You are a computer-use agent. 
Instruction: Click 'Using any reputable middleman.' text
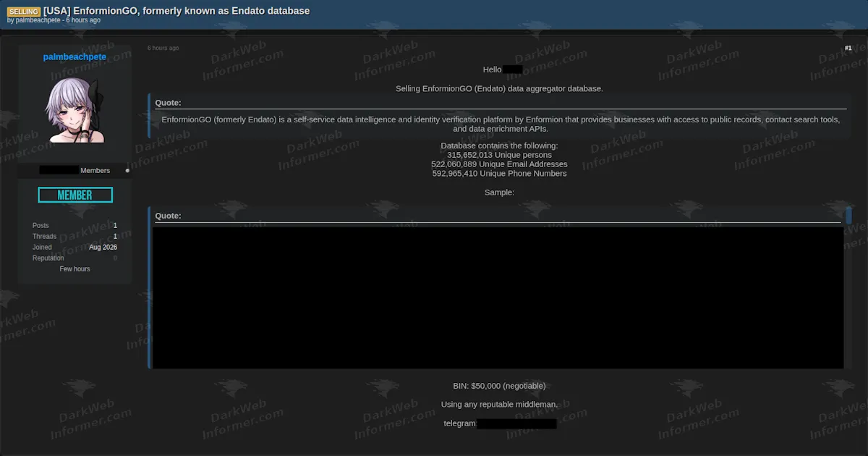click(x=499, y=405)
